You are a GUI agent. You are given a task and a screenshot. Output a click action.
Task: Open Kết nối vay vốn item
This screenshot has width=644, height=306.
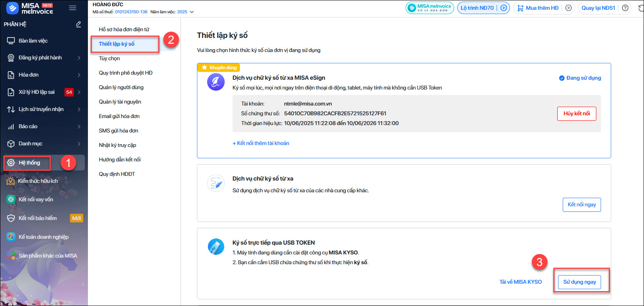click(36, 199)
